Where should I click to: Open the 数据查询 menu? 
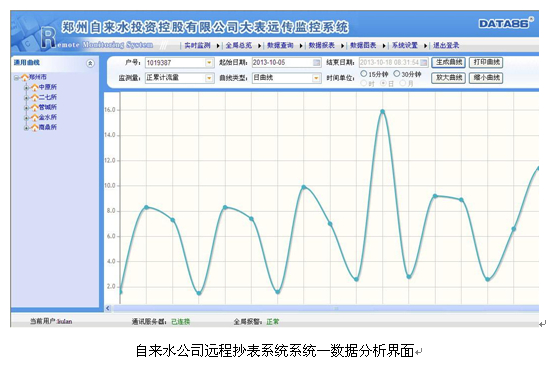[x=280, y=45]
